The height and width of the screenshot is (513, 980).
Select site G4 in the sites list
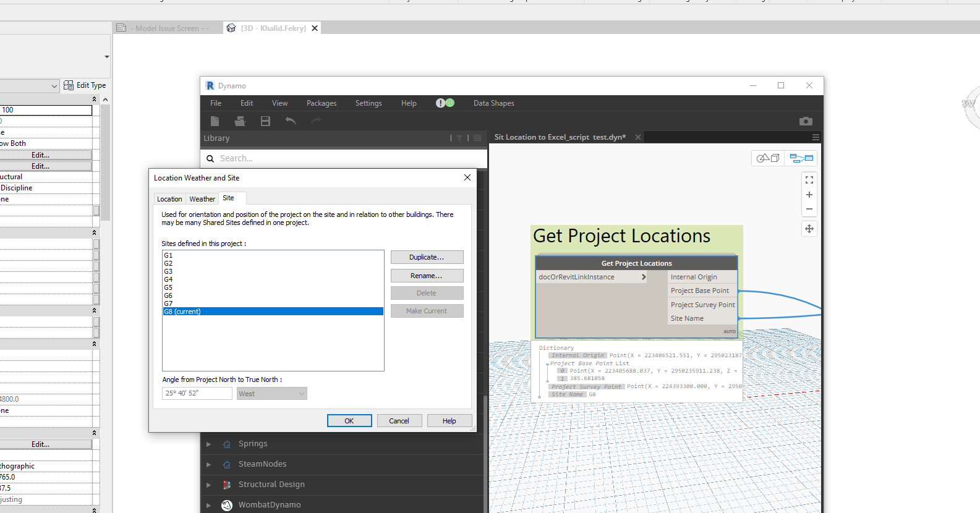tap(169, 279)
